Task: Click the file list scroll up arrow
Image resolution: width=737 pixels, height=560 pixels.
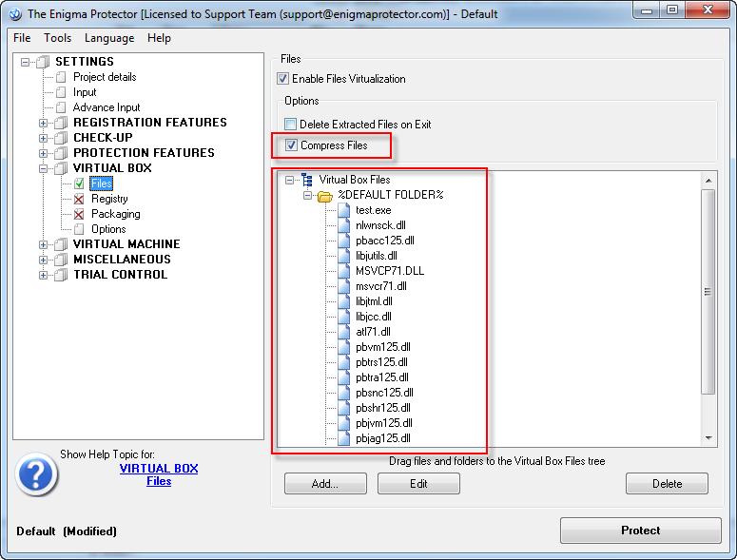Action: click(708, 181)
